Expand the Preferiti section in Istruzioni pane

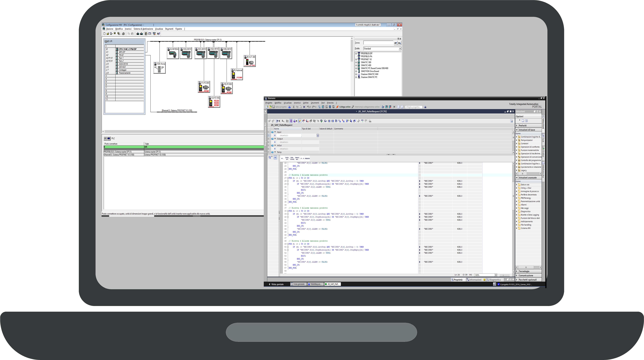517,126
